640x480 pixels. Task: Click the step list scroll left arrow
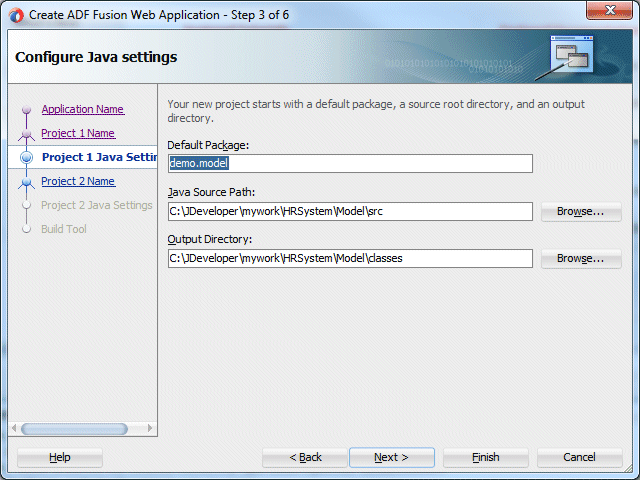pos(14,428)
